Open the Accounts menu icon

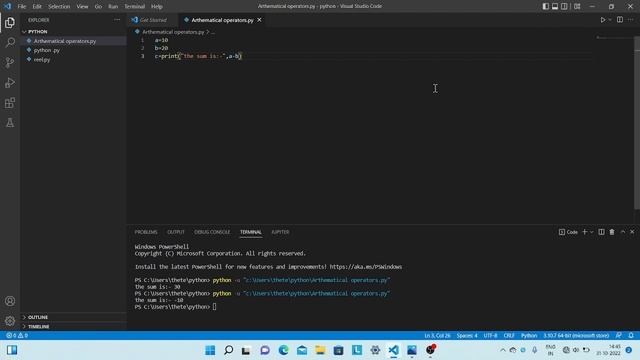pyautogui.click(x=10, y=301)
